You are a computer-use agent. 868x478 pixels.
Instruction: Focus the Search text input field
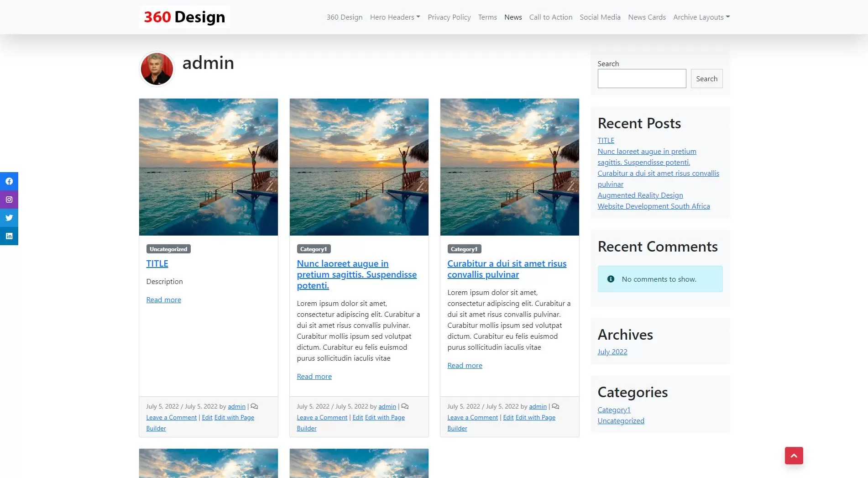[642, 79]
